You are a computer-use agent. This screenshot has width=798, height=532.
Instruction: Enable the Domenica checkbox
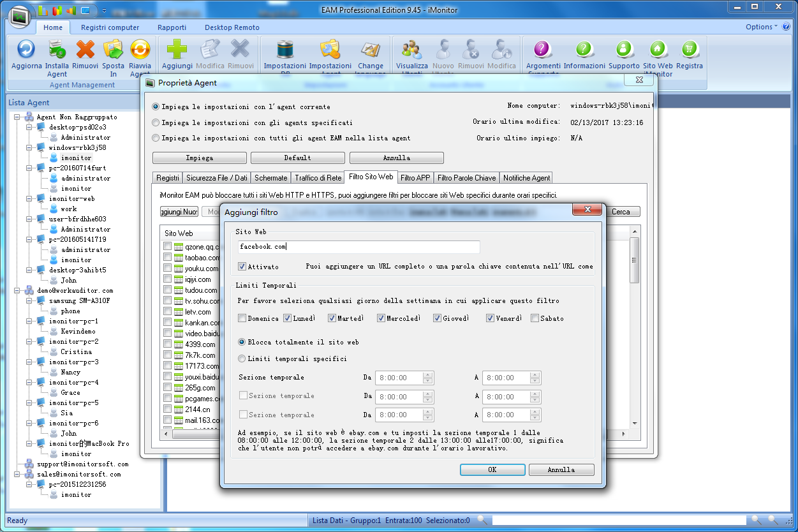point(242,318)
